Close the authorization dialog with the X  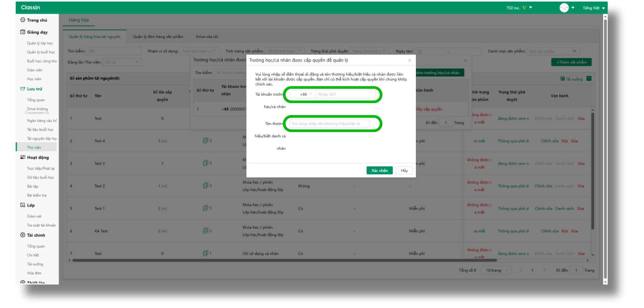coord(409,61)
